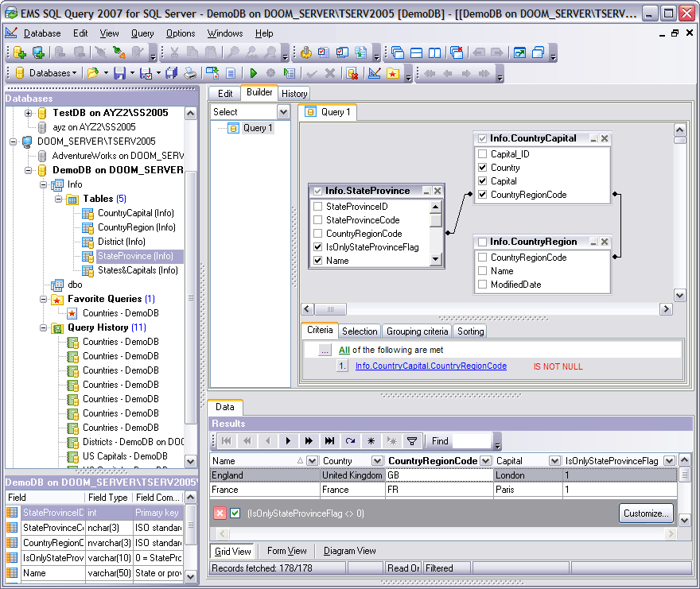Refresh the results data
This screenshot has height=589, width=700.
[x=350, y=440]
